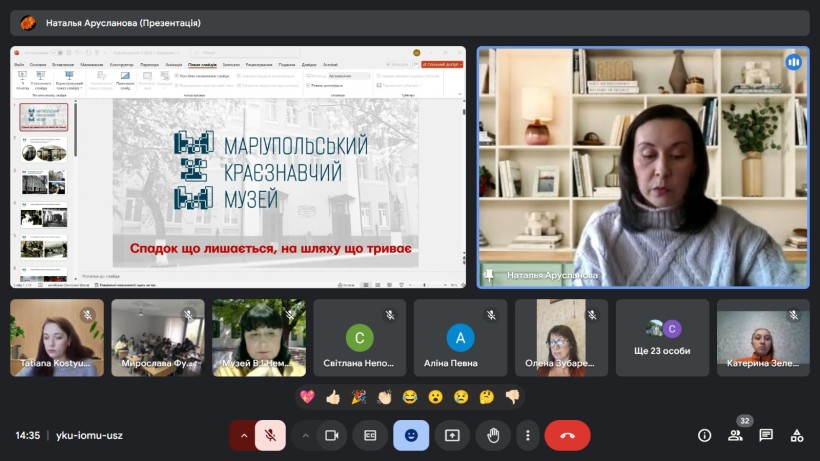Viewport: 820px width, 461px height.
Task: Open the in-call chat panel icon
Action: (766, 435)
